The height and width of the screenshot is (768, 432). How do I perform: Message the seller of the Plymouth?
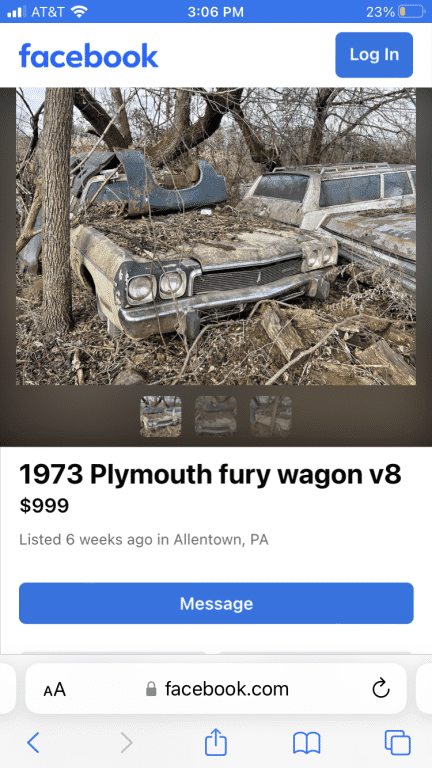pos(216,603)
